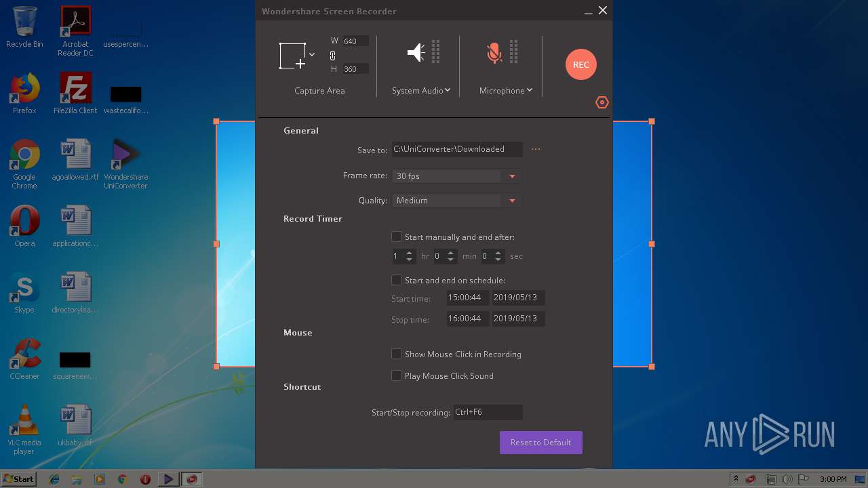Open Firefox desktop icon
The height and width of the screenshot is (488, 868).
click(24, 94)
